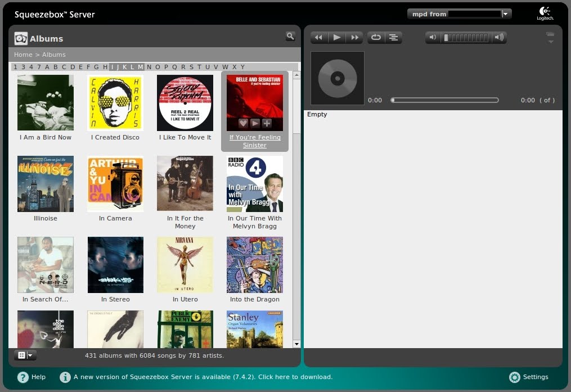
Task: Click the 'I Created Disco' title
Action: (x=115, y=137)
